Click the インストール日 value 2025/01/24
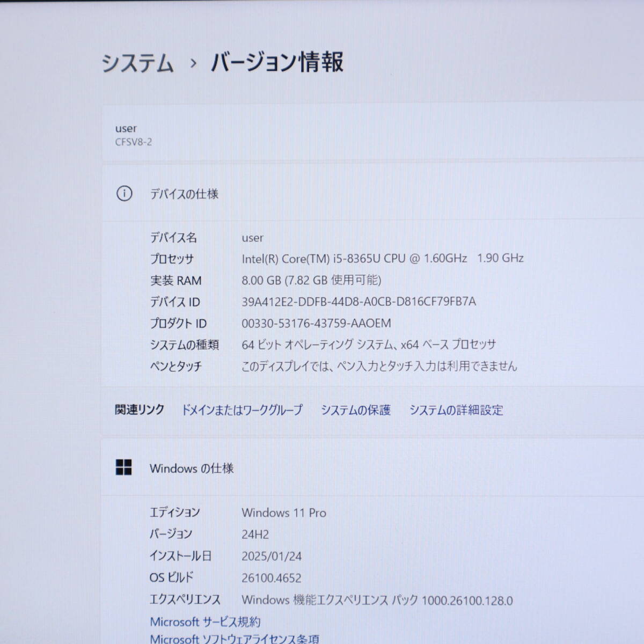The height and width of the screenshot is (644, 644). (272, 557)
